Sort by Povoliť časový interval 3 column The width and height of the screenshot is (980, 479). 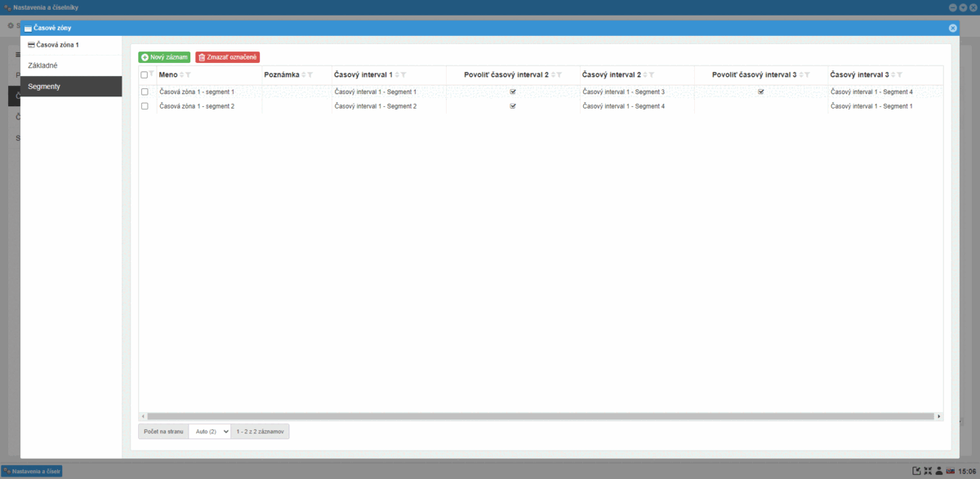pos(800,74)
